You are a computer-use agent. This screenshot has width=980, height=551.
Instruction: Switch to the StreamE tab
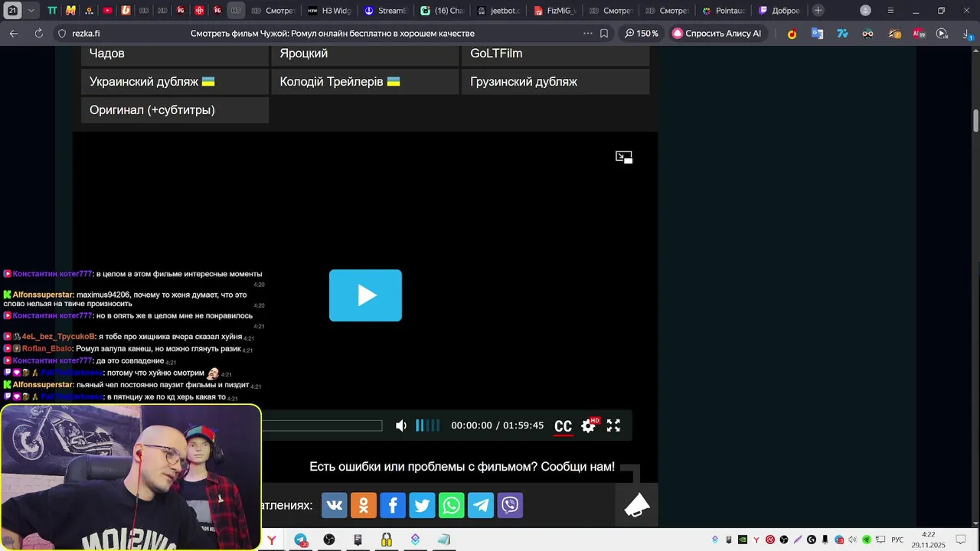tap(385, 11)
